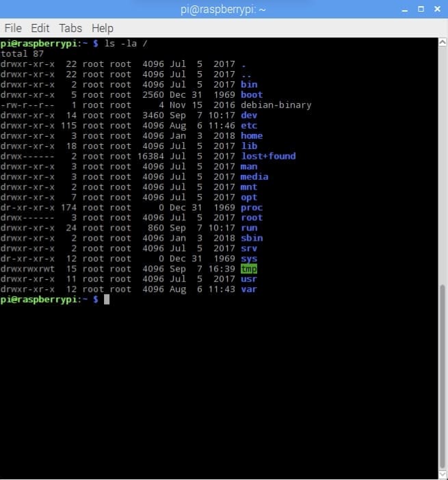Click the 'drwxrwxrwt' permissions of tmp

point(27,269)
